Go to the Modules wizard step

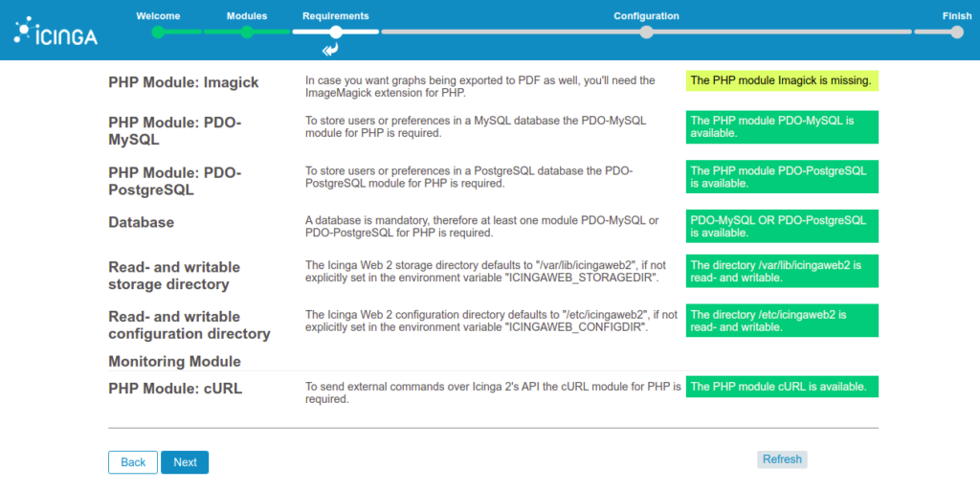(x=247, y=16)
